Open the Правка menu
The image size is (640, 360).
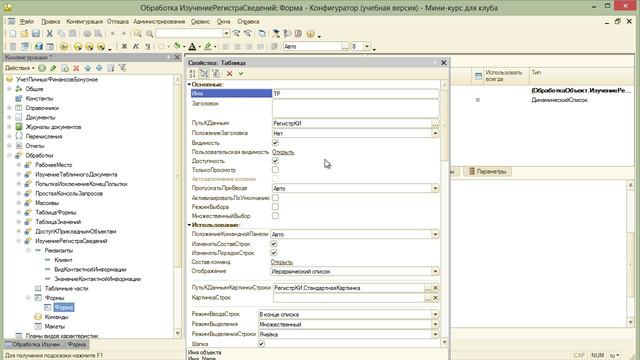(x=51, y=21)
